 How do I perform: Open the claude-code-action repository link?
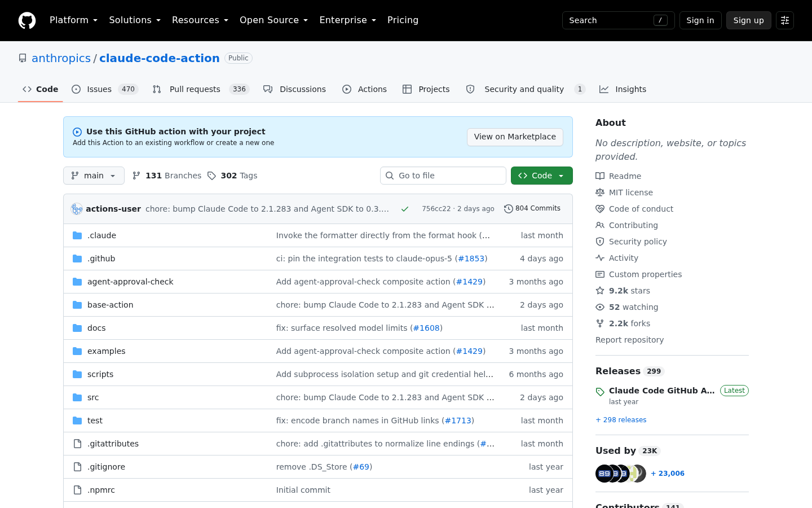tap(160, 58)
